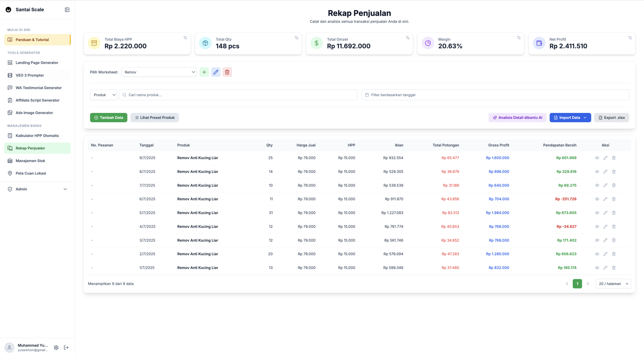Click the Cari nama produk search field

click(239, 95)
